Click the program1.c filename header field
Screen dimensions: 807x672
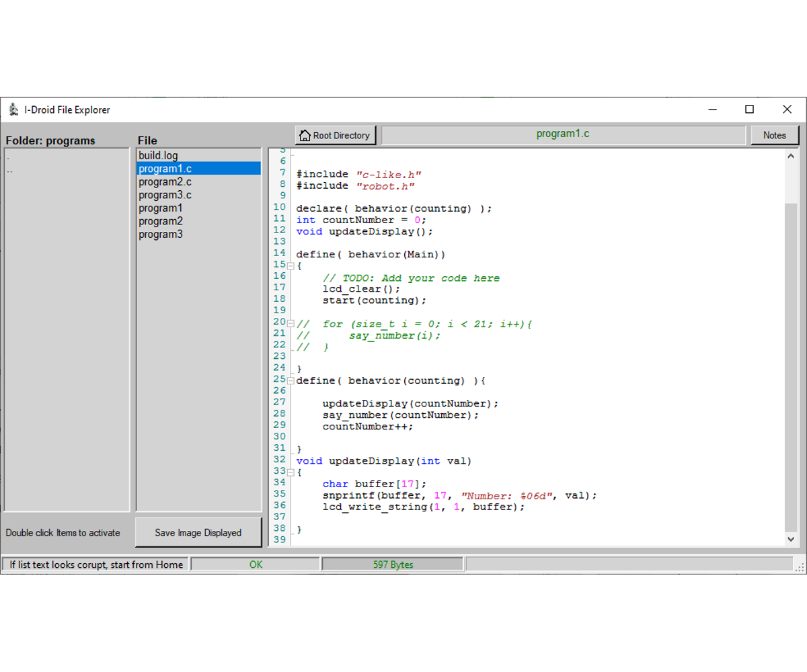point(562,133)
